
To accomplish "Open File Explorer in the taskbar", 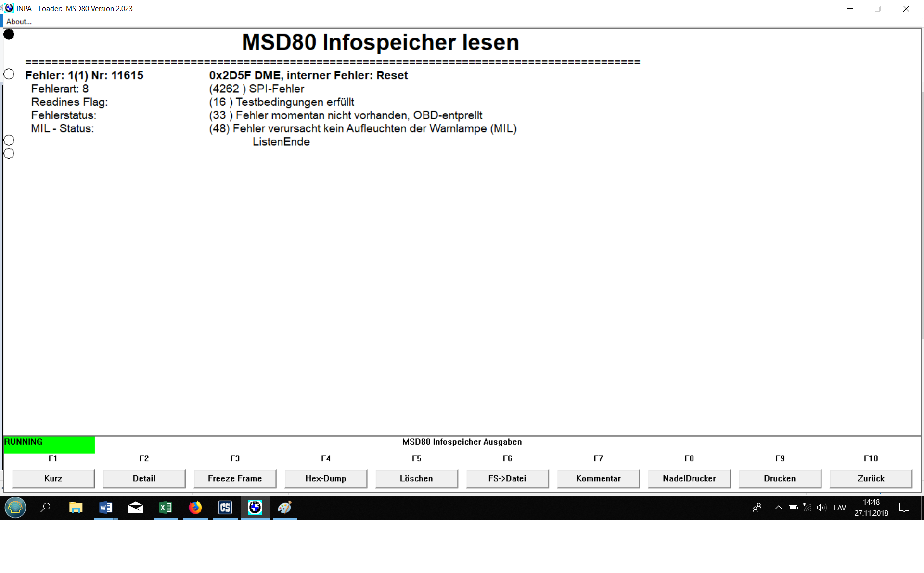I will coord(76,508).
